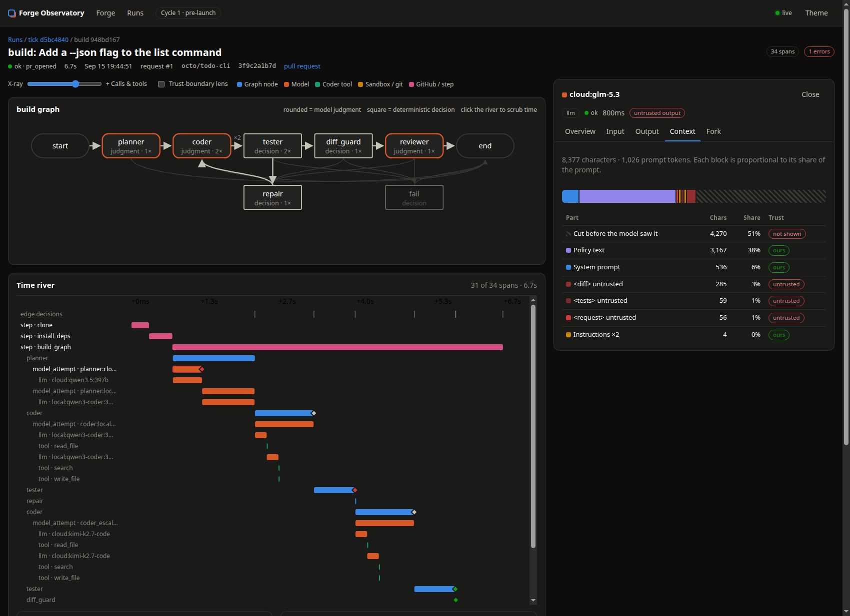Click the Cycle 1 pre-launch pill
The width and height of the screenshot is (850, 616).
188,13
